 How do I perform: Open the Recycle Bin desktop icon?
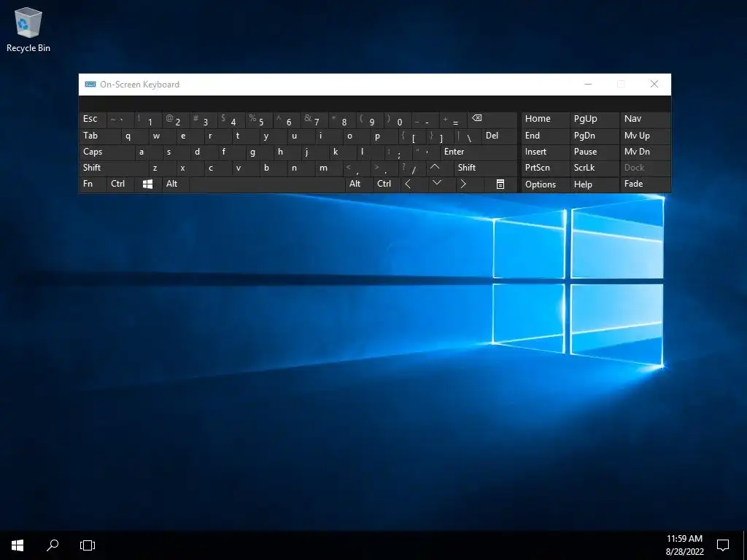pyautogui.click(x=28, y=29)
